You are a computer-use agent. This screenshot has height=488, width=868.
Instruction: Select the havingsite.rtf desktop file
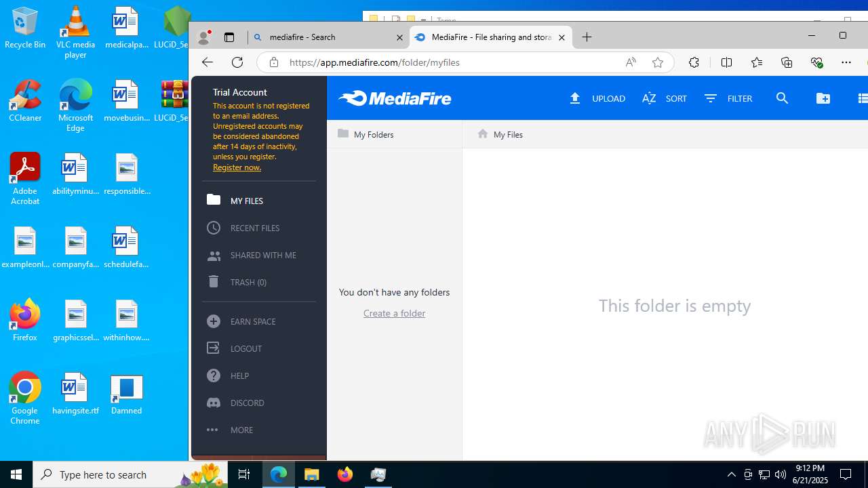(75, 394)
